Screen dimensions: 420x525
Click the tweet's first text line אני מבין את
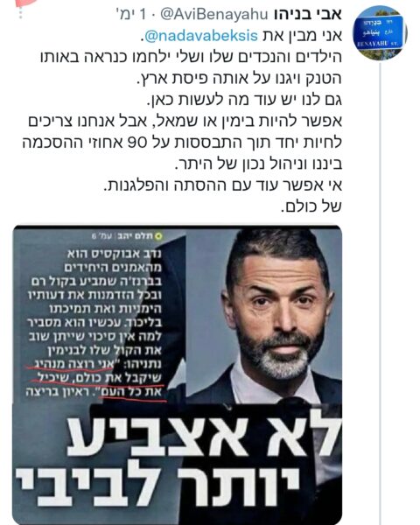coord(303,36)
